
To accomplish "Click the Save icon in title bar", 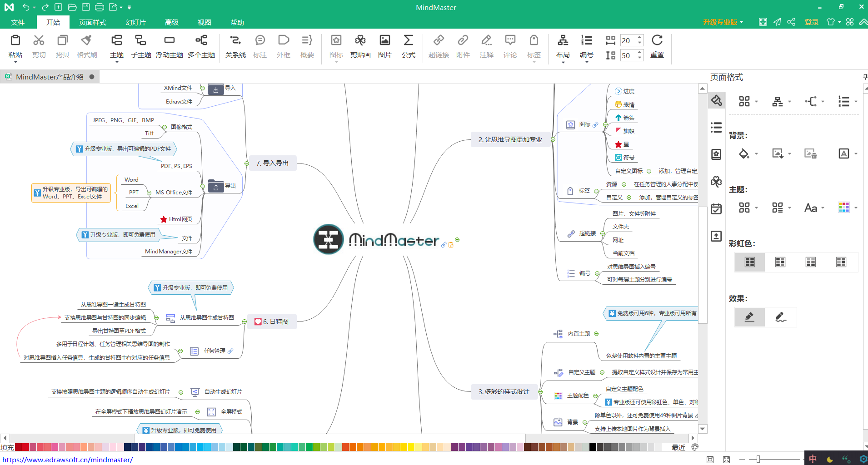I will click(x=86, y=7).
